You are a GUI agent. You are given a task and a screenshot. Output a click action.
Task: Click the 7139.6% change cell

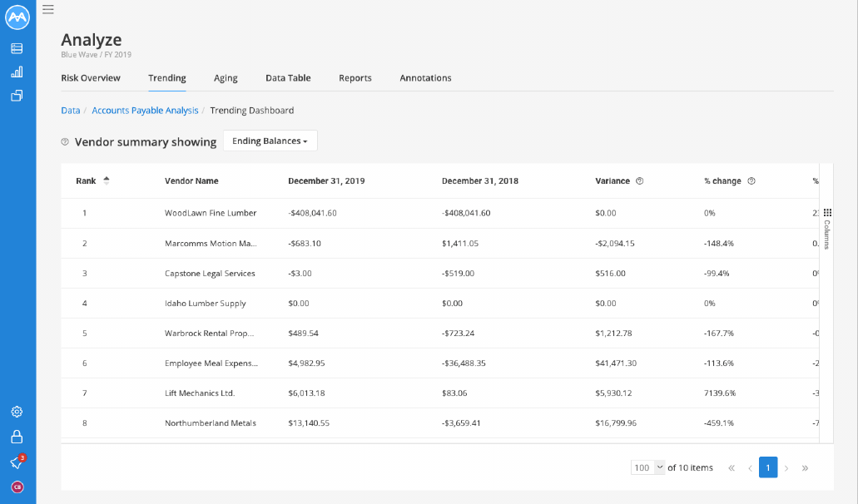click(720, 393)
